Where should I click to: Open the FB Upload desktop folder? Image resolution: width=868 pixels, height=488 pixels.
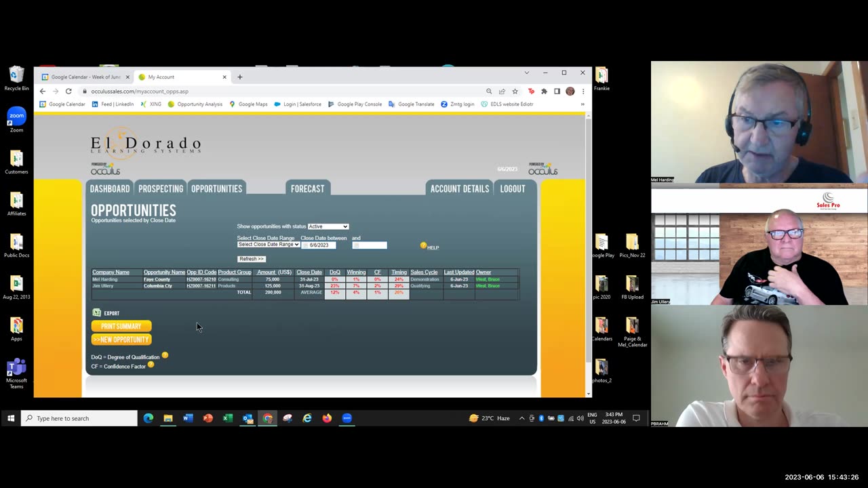[x=632, y=287]
